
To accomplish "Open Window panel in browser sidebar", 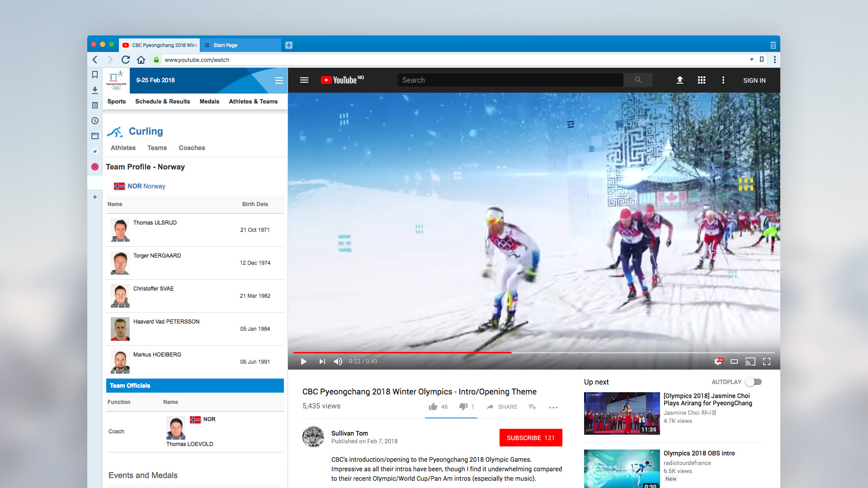I will click(x=95, y=136).
